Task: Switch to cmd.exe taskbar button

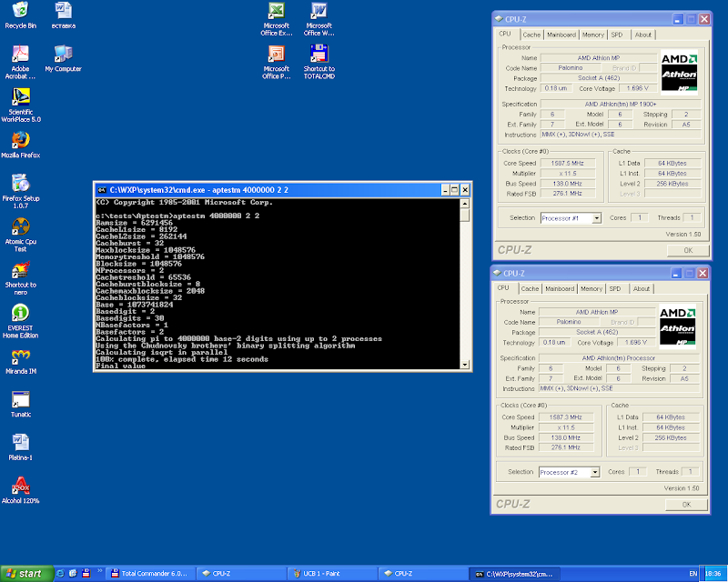Action: pos(514,574)
